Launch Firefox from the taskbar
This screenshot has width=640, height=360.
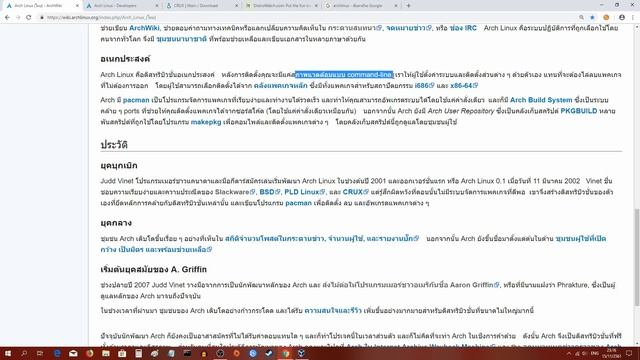click(90, 353)
